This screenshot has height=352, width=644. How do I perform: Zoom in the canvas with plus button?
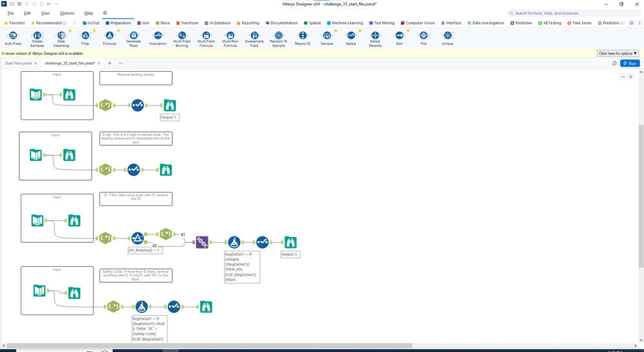click(x=631, y=77)
